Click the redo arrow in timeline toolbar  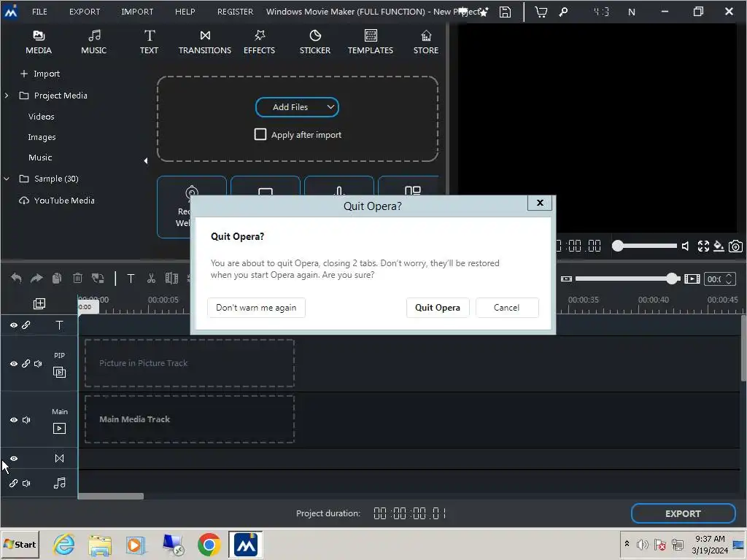(36, 278)
